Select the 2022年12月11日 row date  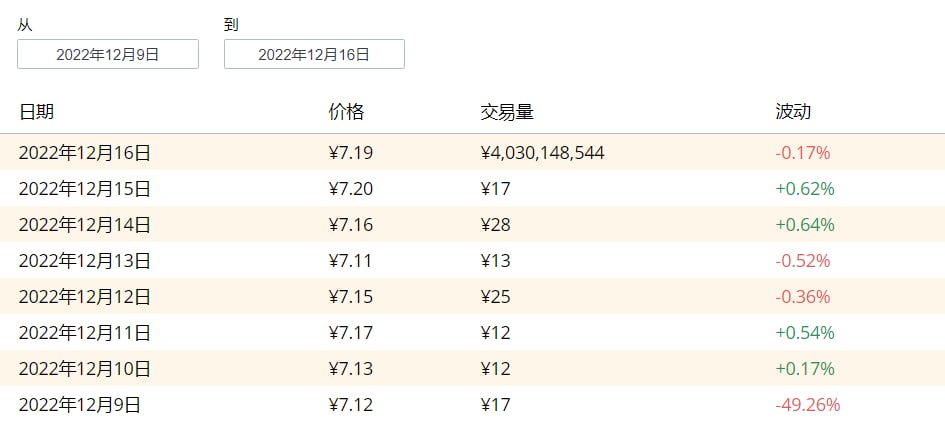pyautogui.click(x=85, y=333)
